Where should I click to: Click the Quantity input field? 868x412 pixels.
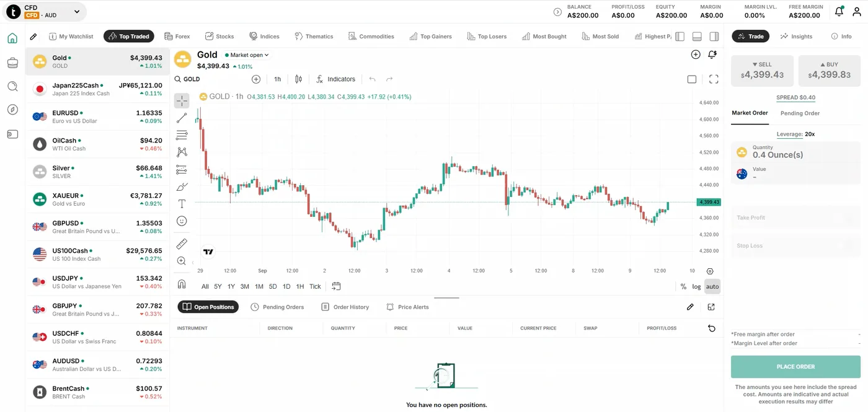click(x=795, y=152)
